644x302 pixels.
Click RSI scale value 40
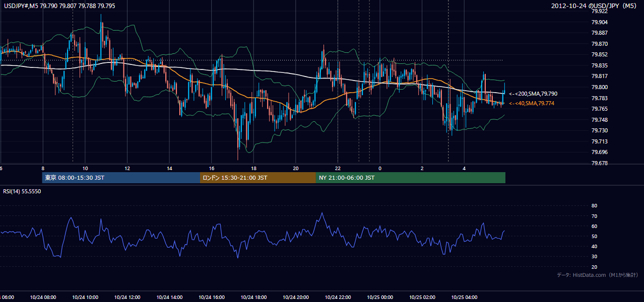coord(594,247)
